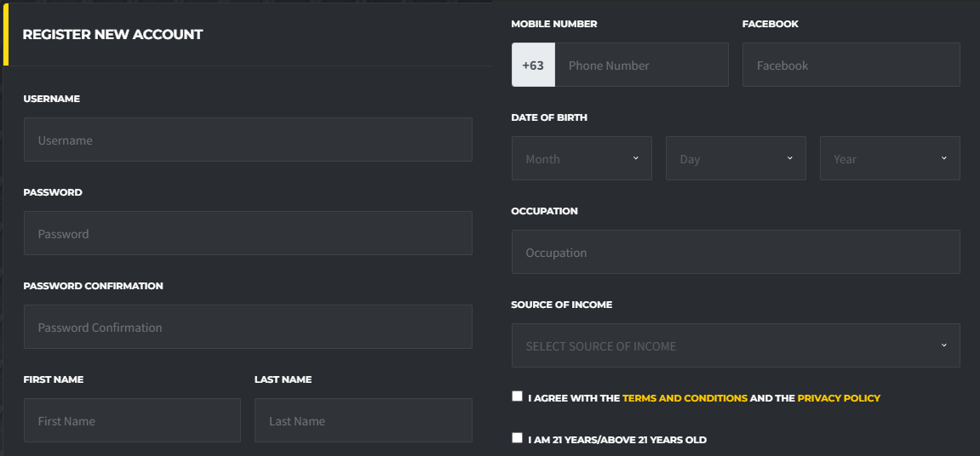Screen dimensions: 980x456
Task: Click the +63 country code prefix
Action: tap(533, 66)
